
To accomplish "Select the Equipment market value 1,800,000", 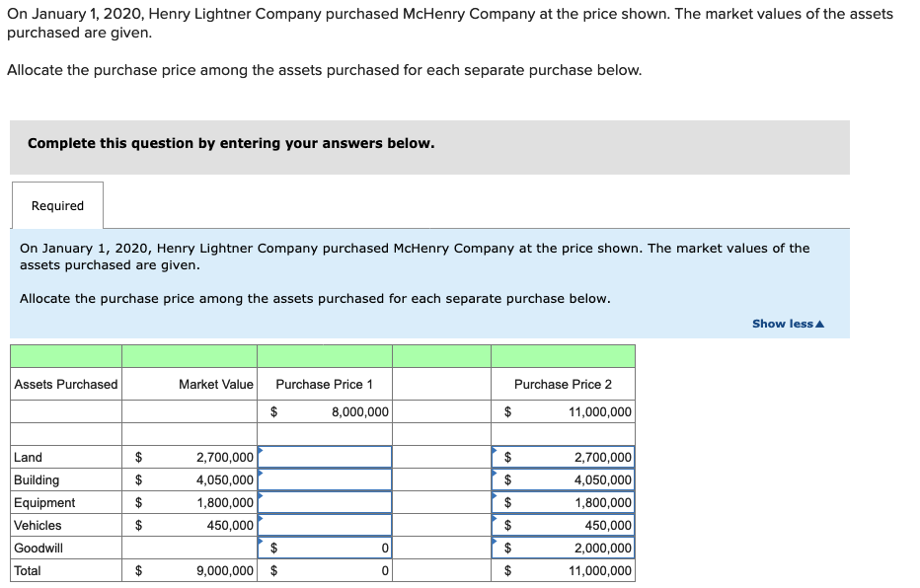I will [x=190, y=502].
